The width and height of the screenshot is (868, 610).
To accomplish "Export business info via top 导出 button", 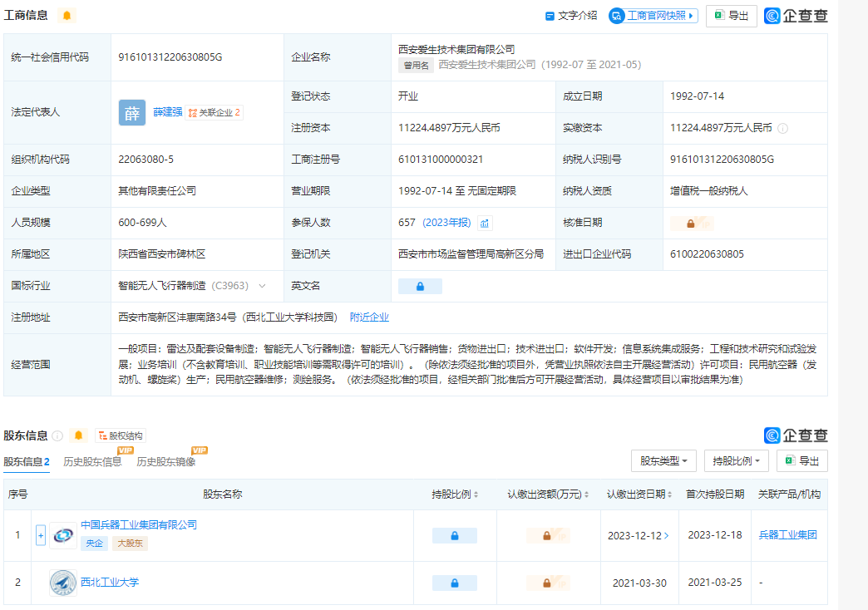I will point(732,16).
